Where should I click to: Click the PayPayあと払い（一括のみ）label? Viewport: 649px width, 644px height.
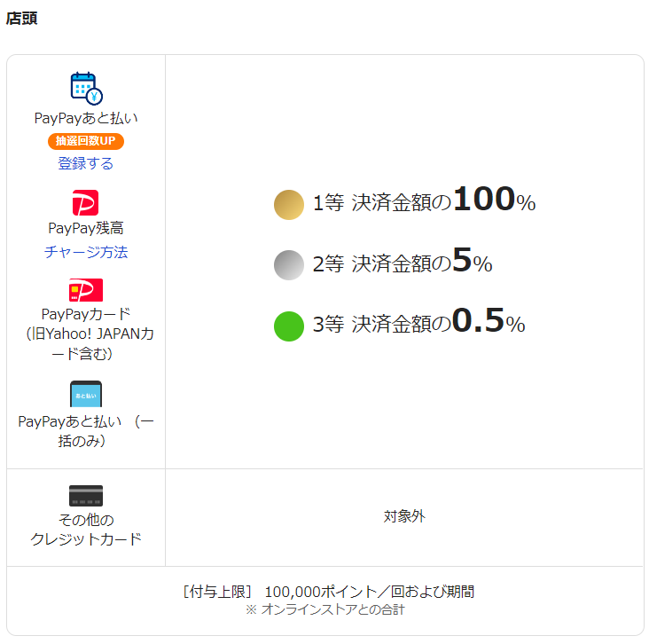click(x=86, y=431)
